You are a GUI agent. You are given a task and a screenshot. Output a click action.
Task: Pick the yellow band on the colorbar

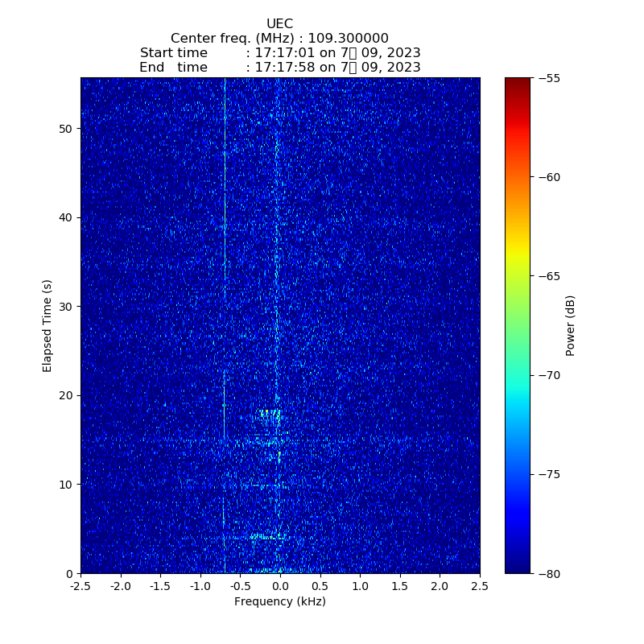coord(518,256)
